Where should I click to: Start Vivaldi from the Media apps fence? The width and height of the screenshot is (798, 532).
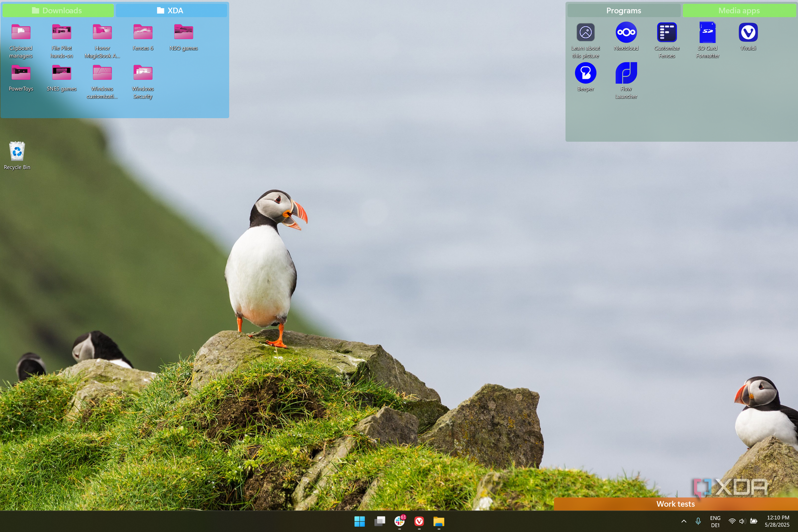pyautogui.click(x=748, y=33)
